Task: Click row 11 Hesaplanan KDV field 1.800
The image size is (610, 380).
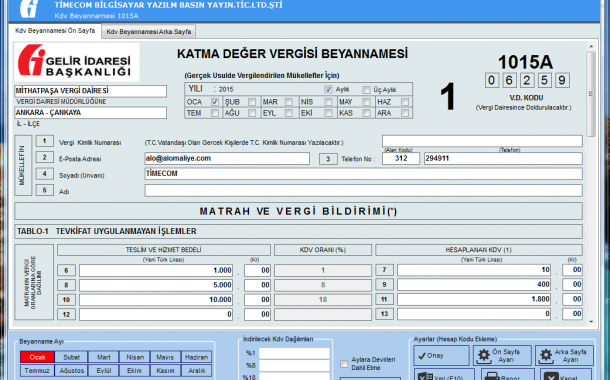Action: [x=474, y=299]
